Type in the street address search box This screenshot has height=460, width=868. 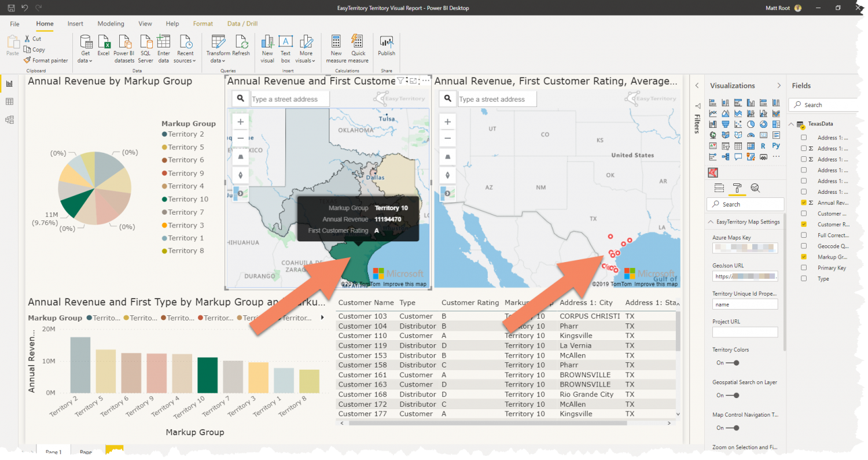point(289,98)
